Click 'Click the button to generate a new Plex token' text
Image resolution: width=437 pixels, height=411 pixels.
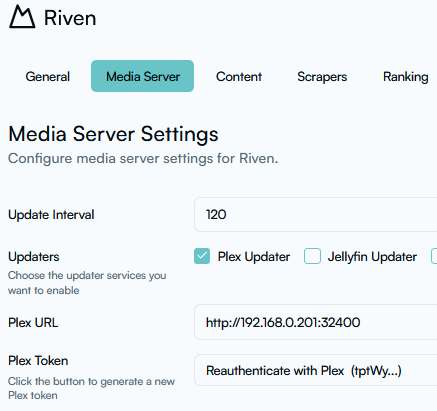coord(91,388)
